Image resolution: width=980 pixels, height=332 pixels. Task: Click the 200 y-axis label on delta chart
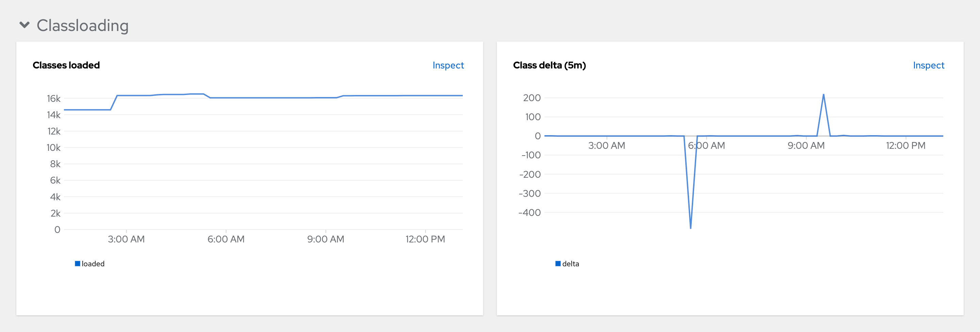pos(533,98)
